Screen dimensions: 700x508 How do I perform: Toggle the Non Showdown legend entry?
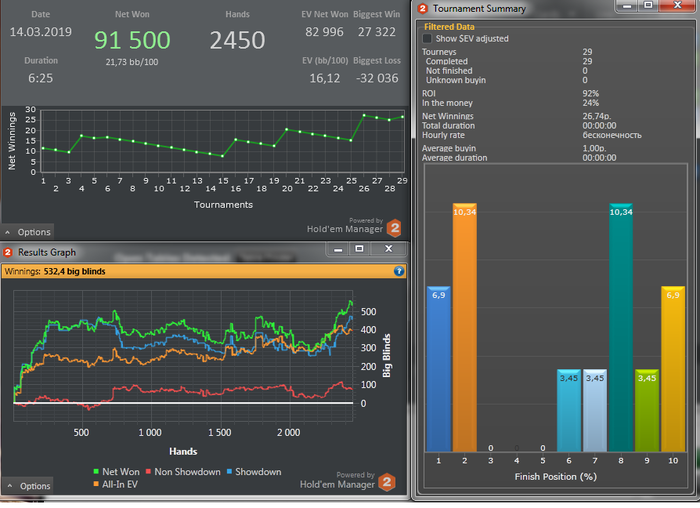(183, 472)
